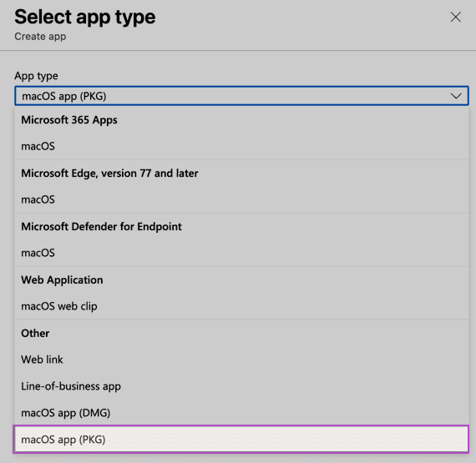Select macOS under Microsoft 365 Apps
476x463 pixels.
pos(241,146)
